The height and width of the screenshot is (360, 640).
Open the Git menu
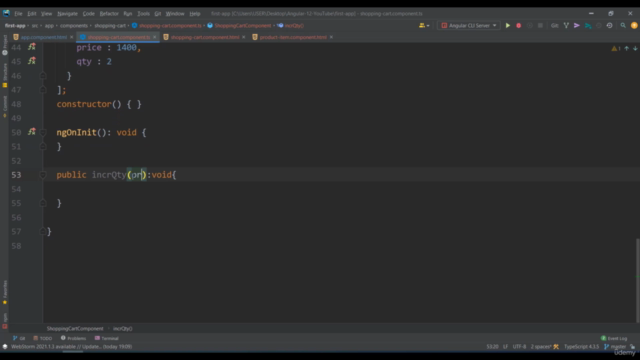(x=158, y=13)
